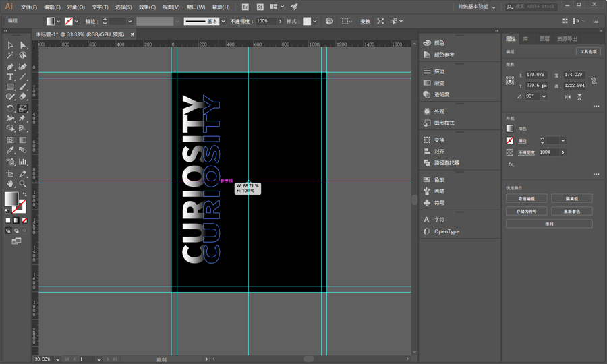Select the Type tool in toolbox
Image resolution: width=607 pixels, height=364 pixels.
click(10, 77)
